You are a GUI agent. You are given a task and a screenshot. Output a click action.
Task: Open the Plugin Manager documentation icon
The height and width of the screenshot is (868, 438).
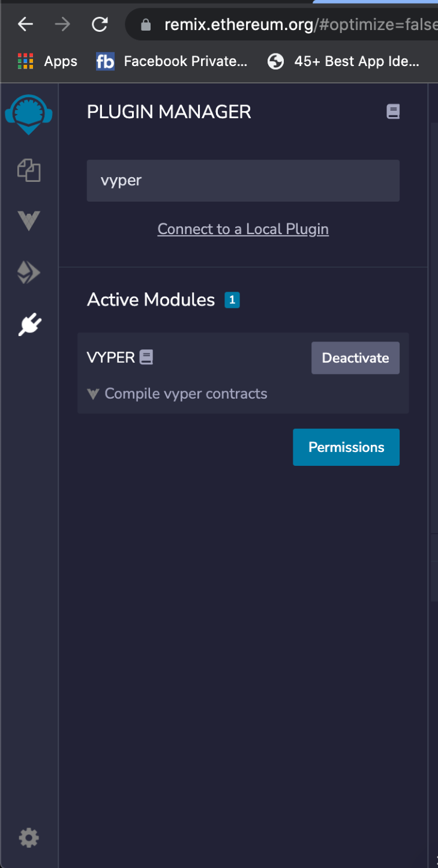(x=393, y=112)
